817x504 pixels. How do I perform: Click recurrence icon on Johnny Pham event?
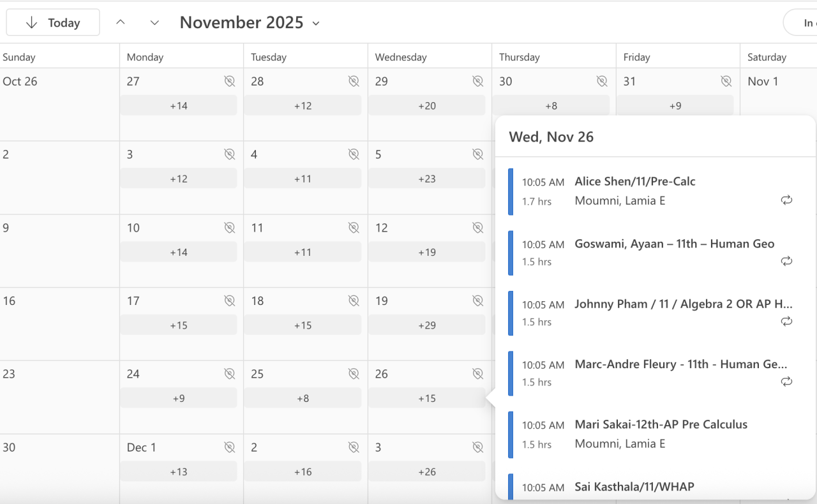click(786, 321)
